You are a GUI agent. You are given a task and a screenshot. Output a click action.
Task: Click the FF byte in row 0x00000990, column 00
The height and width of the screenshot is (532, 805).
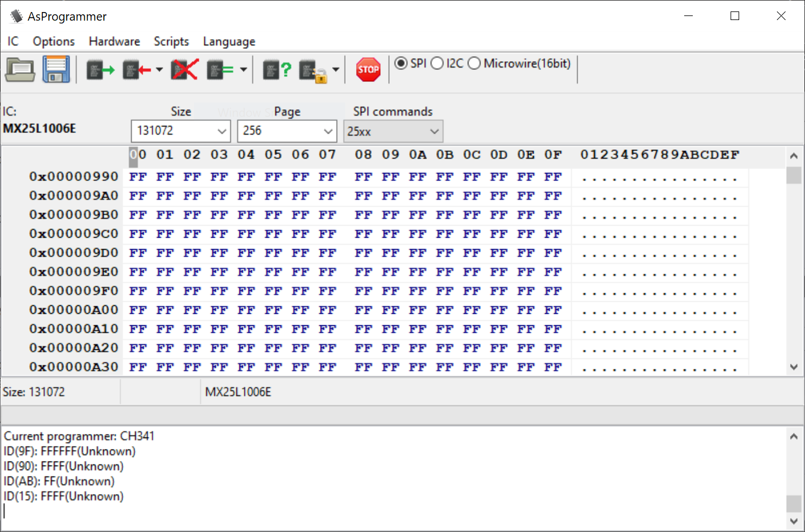click(138, 176)
